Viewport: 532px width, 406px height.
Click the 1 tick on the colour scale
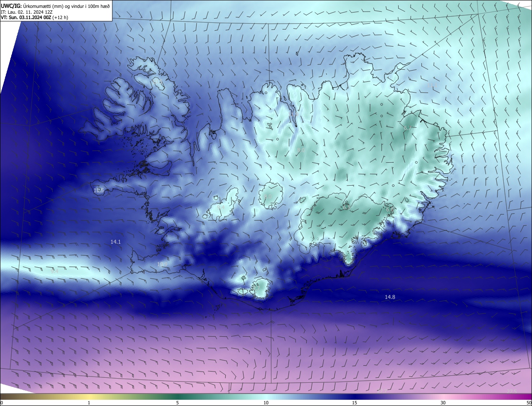pos(89,403)
